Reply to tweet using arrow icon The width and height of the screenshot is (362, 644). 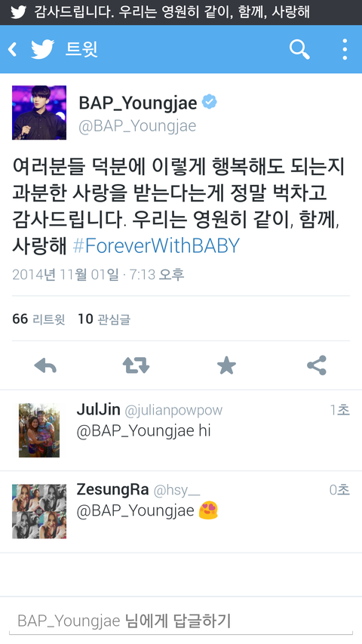[45, 365]
